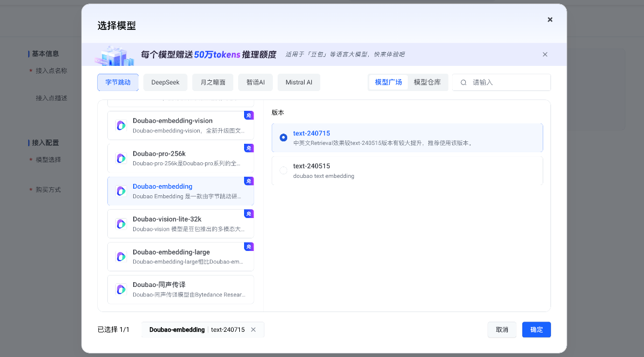Select the text-240715 version radio button
Screen dimensions: 644x357
coord(282,137)
